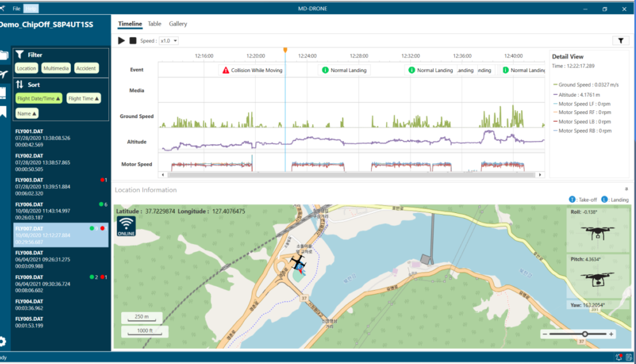Toggle the Multimedia filter chip
Screen dimensions: 636x364
coord(56,68)
